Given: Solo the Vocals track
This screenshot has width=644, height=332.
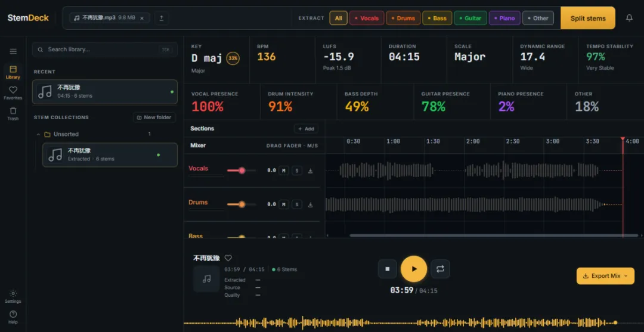Looking at the screenshot, I should click(297, 170).
